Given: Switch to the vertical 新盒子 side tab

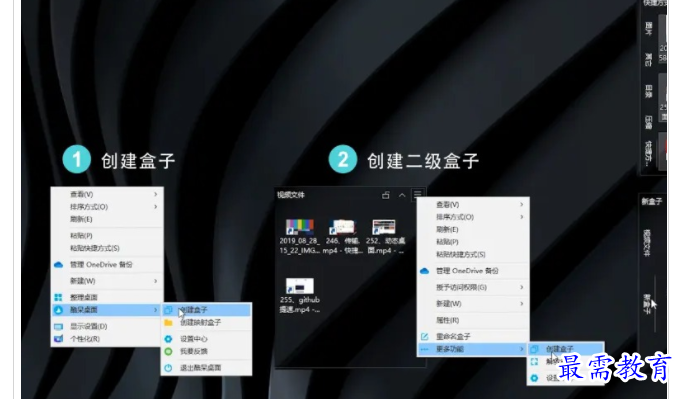Looking at the screenshot, I should [647, 304].
